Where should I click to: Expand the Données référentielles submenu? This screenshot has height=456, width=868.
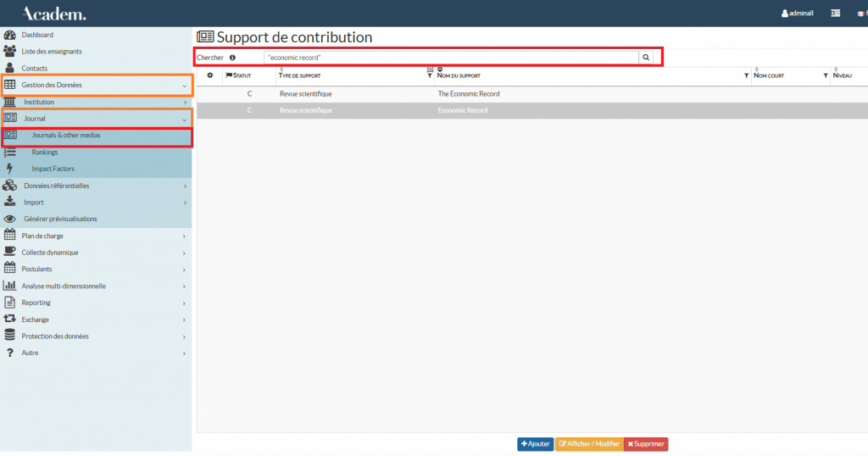[184, 186]
